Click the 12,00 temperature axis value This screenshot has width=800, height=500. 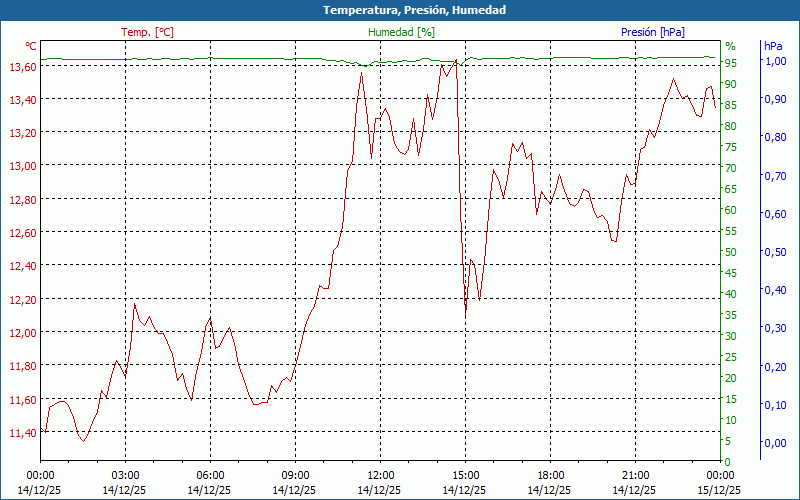coord(22,333)
